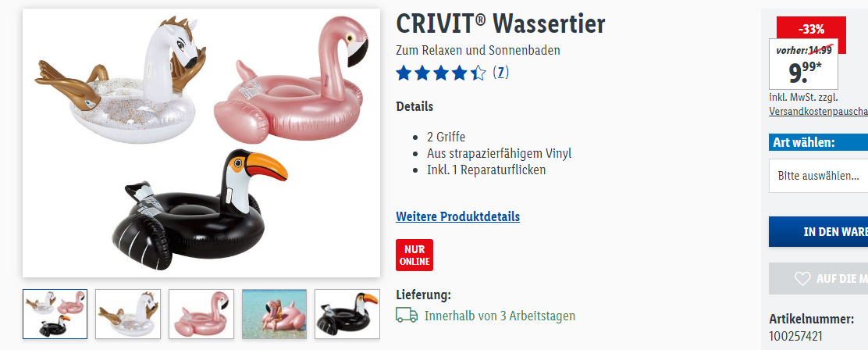Select the all-three-floats thumbnail
This screenshot has height=350, width=868.
[55, 314]
